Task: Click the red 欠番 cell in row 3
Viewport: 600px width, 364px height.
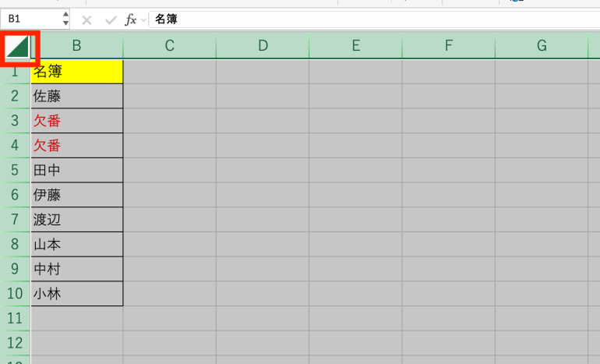Action: pyautogui.click(x=76, y=121)
